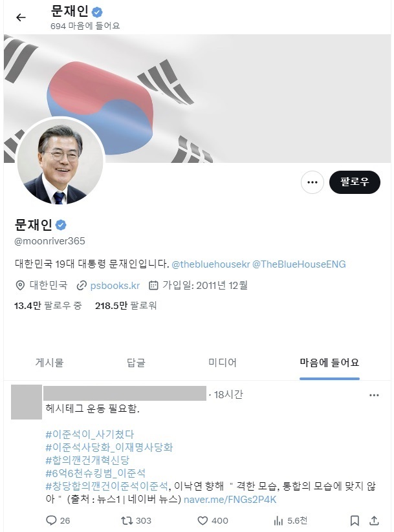Follow the account with 팔로우 button
The height and width of the screenshot is (532, 394).
click(355, 182)
